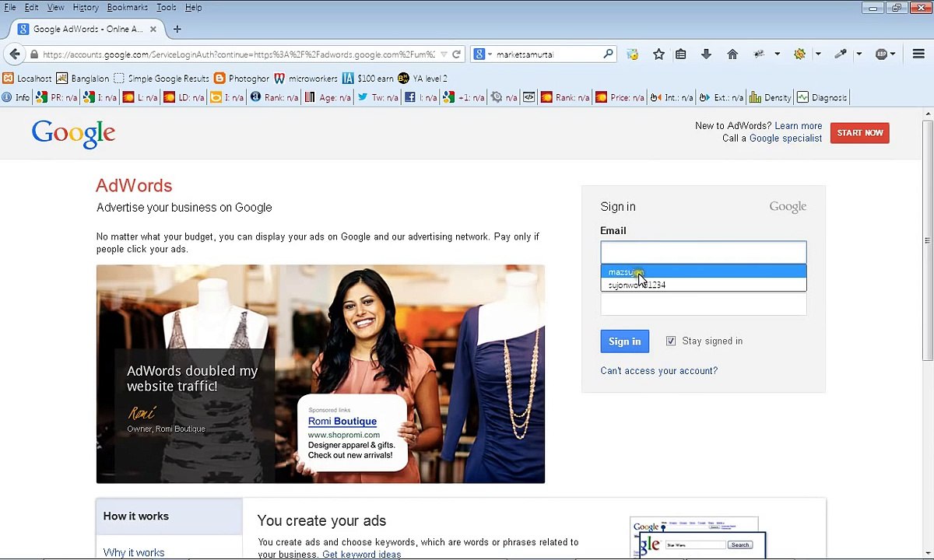Open the Get keyword ideas link

361,555
